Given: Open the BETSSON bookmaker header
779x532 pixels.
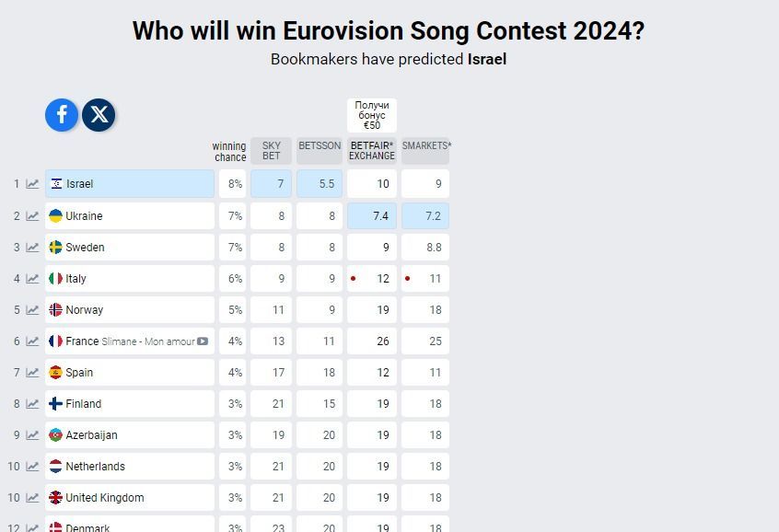Looking at the screenshot, I should point(320,146).
